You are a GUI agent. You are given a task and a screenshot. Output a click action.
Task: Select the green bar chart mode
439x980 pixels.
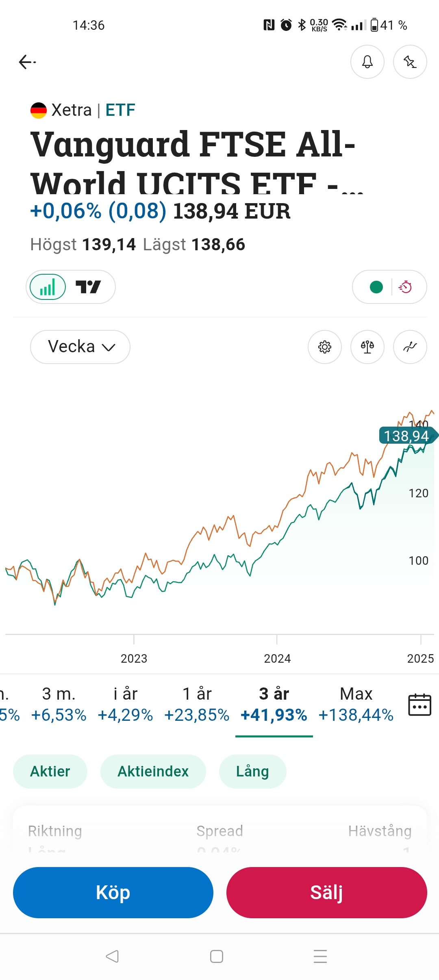[48, 287]
